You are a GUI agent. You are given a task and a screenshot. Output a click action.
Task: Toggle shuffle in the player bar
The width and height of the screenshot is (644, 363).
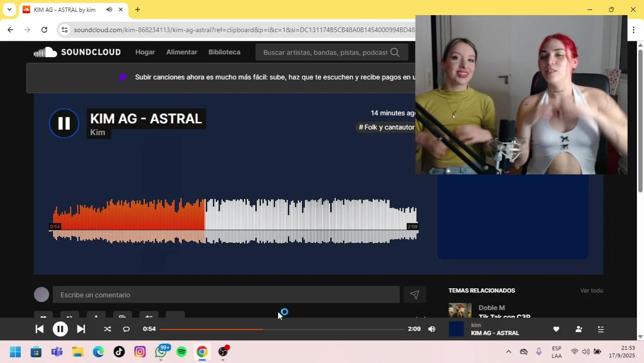pyautogui.click(x=107, y=329)
